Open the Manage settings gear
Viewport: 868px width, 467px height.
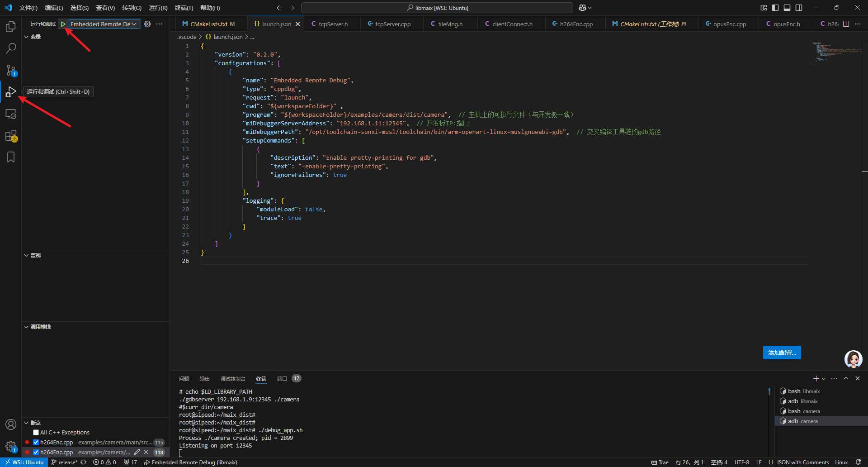[x=11, y=446]
